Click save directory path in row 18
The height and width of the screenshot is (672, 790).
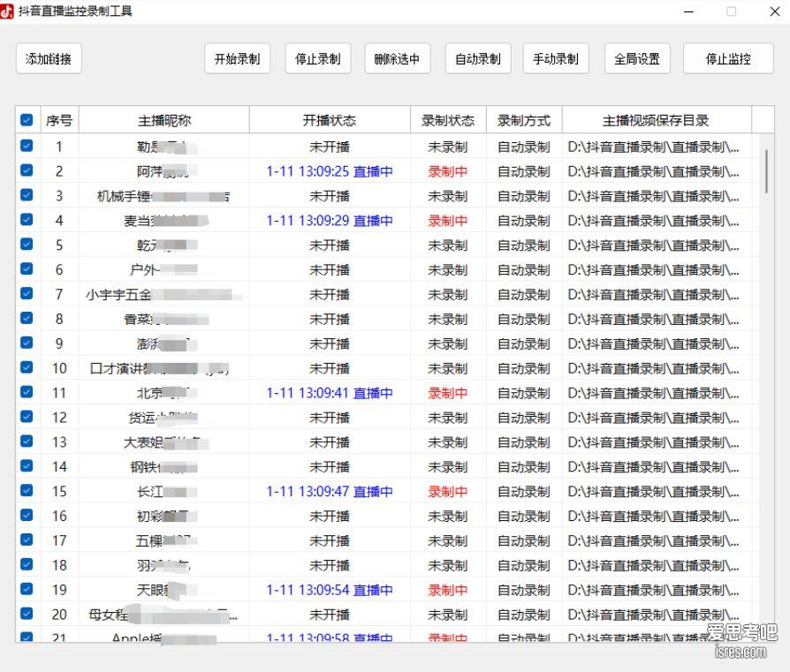point(653,566)
